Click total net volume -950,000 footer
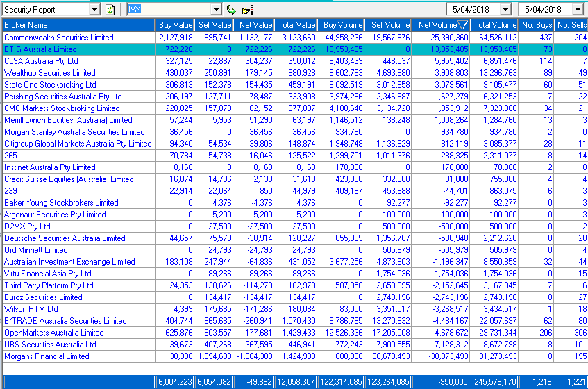This screenshot has width=588, height=389. tap(441, 382)
